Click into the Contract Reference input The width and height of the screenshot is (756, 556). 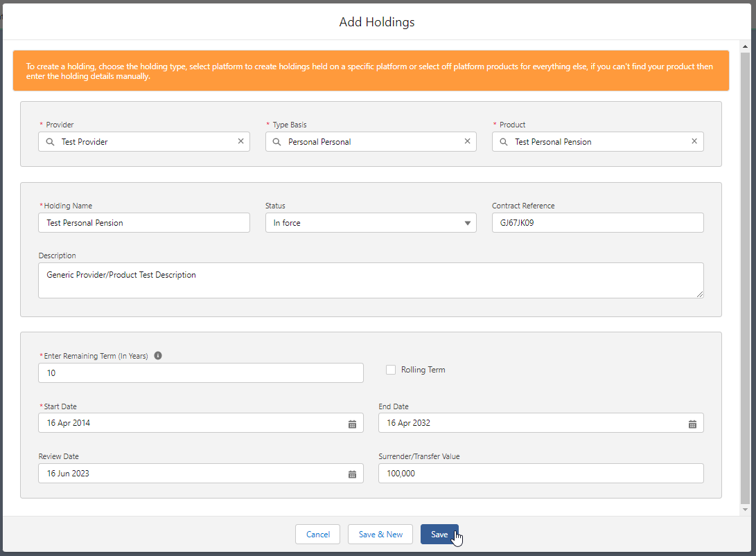pos(598,222)
